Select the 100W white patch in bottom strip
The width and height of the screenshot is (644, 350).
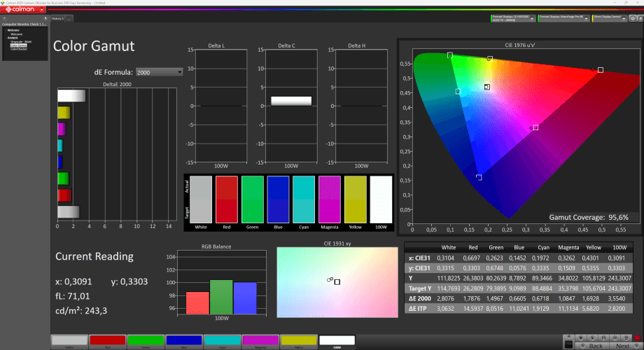337,341
